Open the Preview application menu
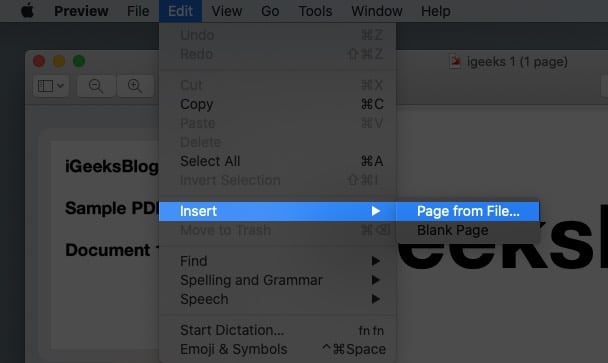 [x=81, y=11]
